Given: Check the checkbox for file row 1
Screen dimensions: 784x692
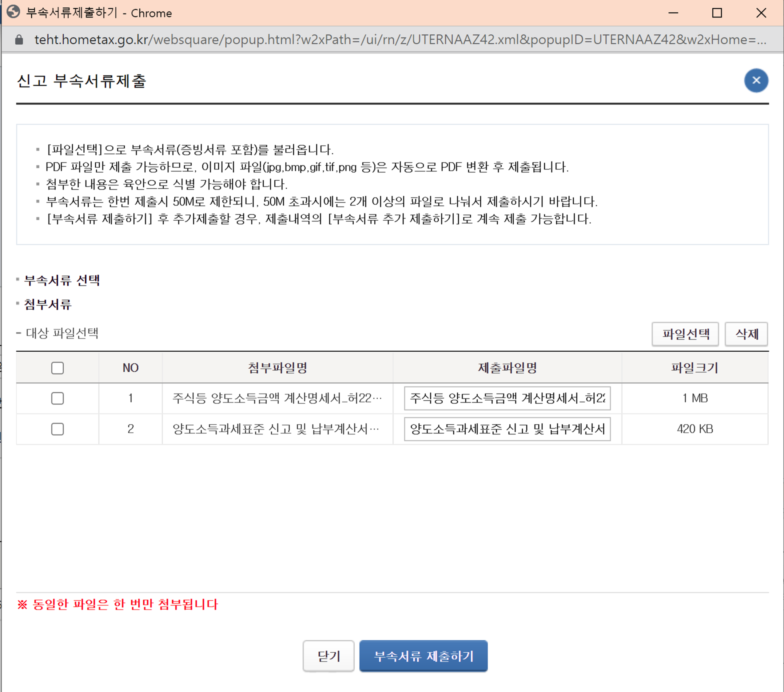Looking at the screenshot, I should pos(58,398).
